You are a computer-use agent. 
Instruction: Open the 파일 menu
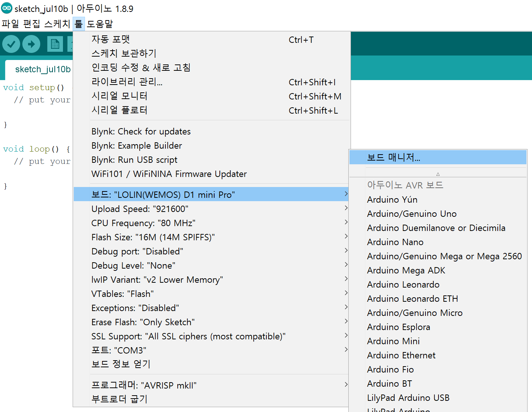(x=10, y=24)
